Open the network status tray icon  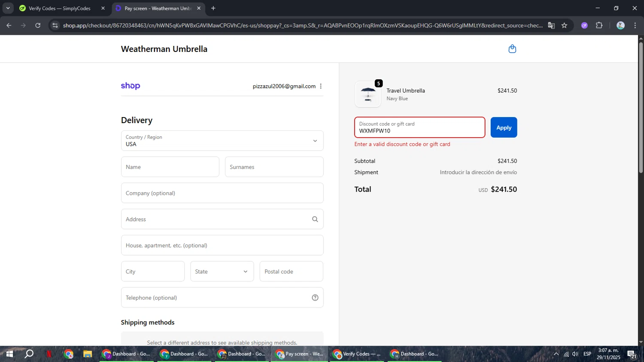click(x=566, y=354)
